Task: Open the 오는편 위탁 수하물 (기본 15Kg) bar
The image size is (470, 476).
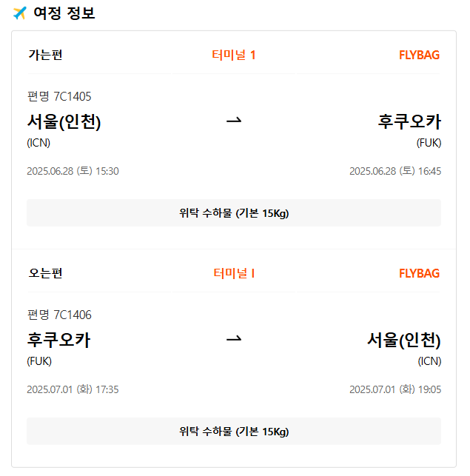Action: tap(234, 432)
